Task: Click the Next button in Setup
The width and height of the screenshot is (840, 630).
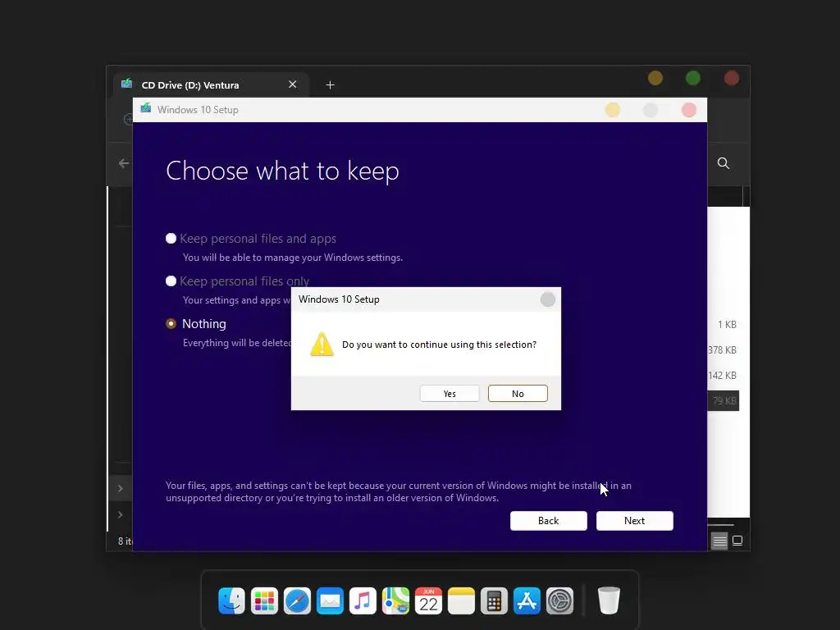Action: click(634, 521)
